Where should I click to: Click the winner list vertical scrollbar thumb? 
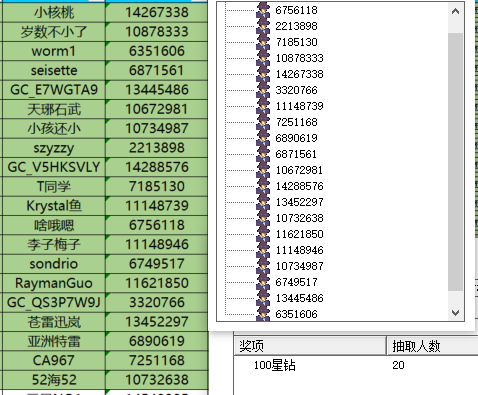pos(455,162)
